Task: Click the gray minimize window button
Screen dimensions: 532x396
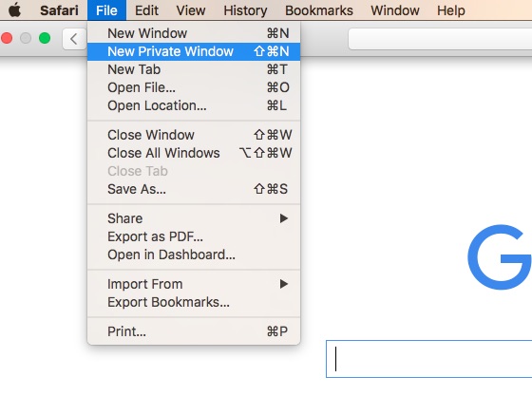Action: pos(26,38)
